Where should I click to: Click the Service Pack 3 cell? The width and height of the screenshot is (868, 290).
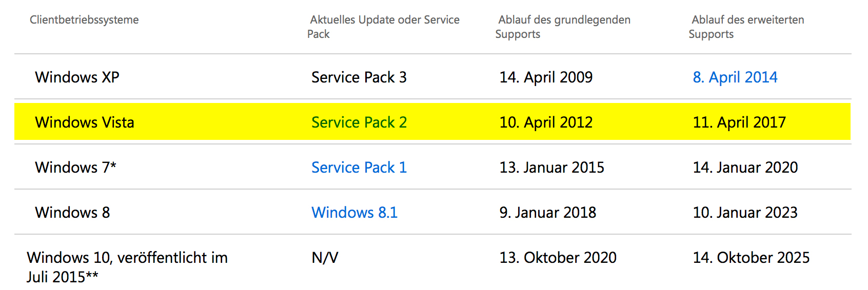(359, 77)
